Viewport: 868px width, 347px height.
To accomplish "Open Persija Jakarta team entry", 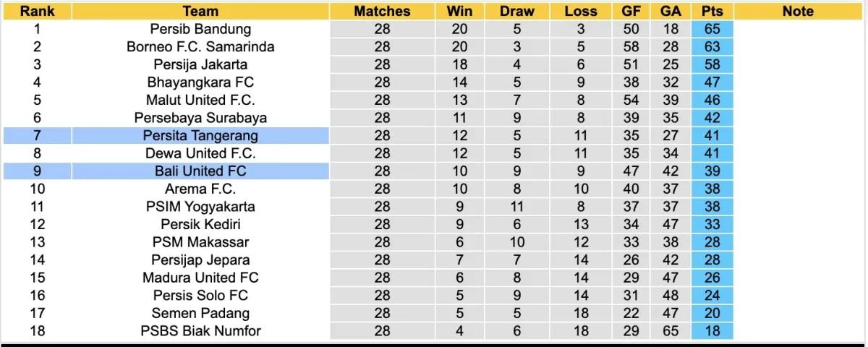I will pyautogui.click(x=200, y=64).
